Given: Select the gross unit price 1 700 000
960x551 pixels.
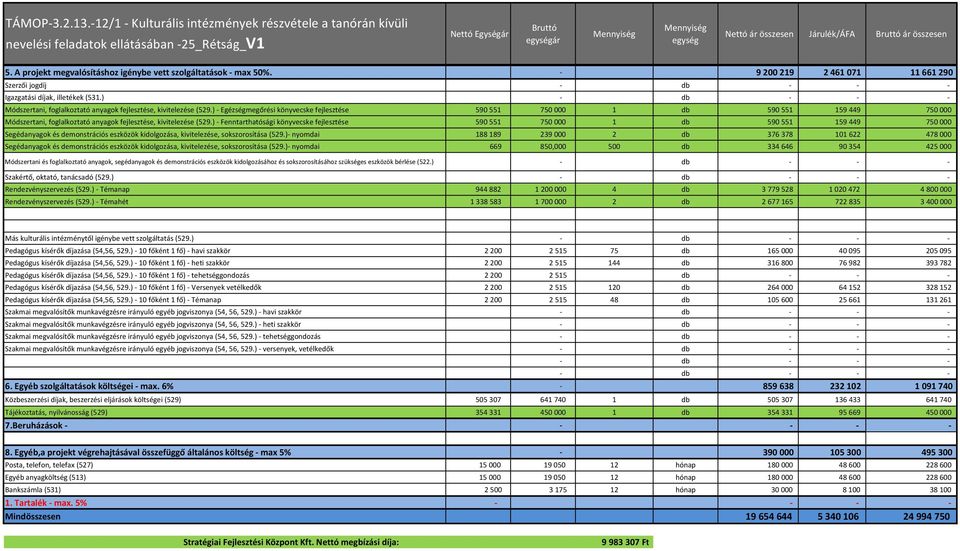Looking at the screenshot, I should tap(550, 202).
